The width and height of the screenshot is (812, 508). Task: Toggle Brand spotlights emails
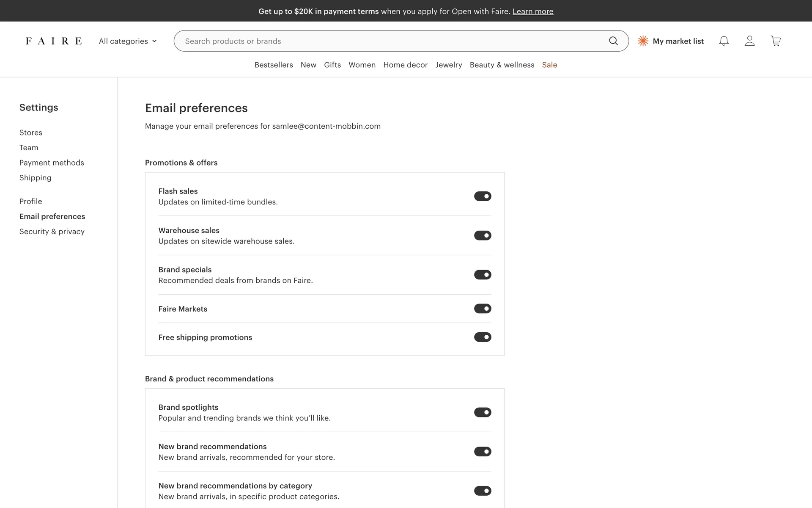[x=483, y=412]
